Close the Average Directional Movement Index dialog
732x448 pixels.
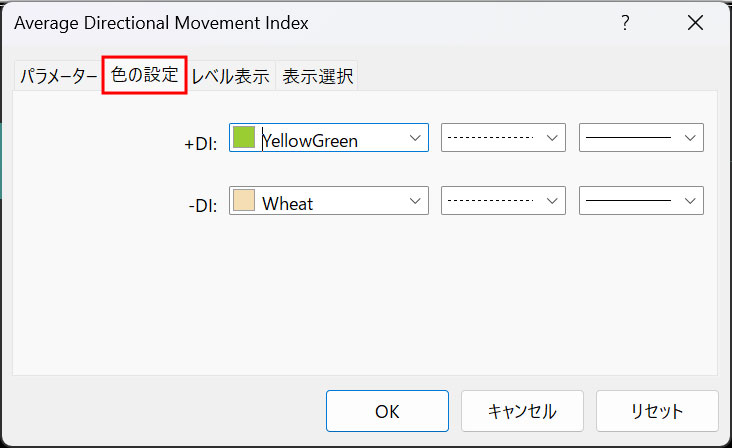coord(695,22)
